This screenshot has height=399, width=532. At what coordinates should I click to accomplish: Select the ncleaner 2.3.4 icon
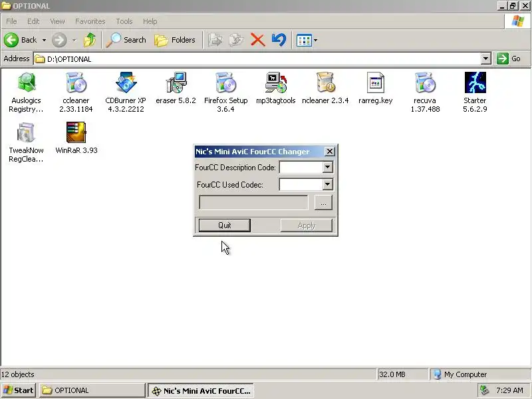coord(326,82)
